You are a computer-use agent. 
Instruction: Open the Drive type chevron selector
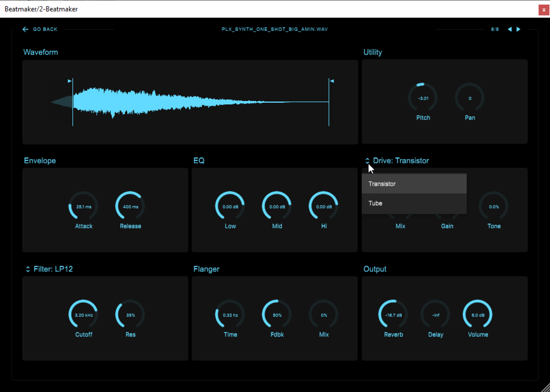pos(367,161)
